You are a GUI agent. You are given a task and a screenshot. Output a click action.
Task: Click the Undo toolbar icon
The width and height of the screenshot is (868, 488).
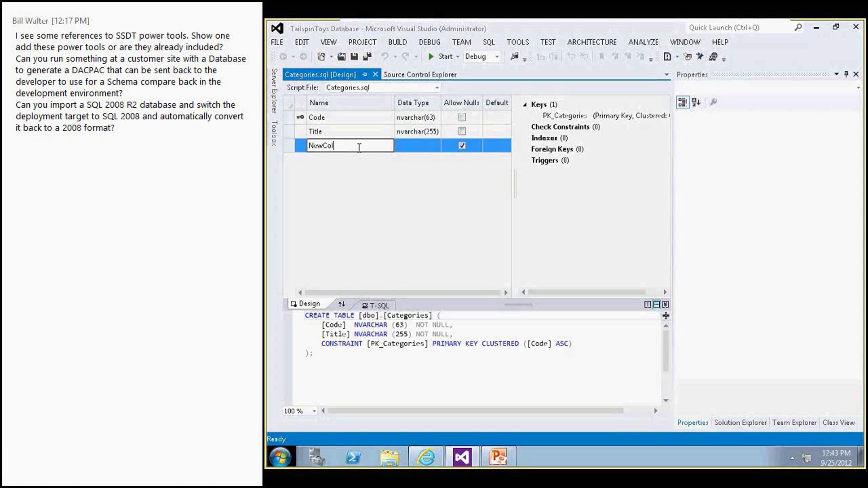(x=385, y=56)
